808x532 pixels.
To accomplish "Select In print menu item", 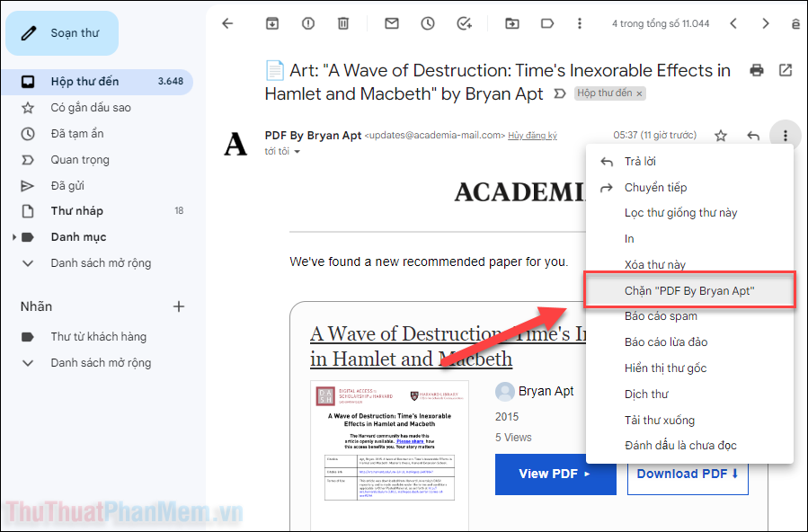I will (689, 238).
